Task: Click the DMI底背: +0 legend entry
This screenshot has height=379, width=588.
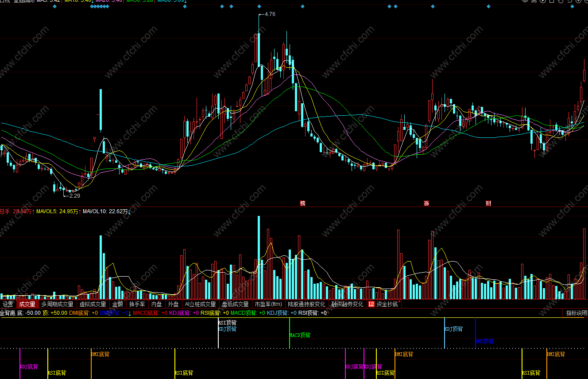Action: pos(83,313)
